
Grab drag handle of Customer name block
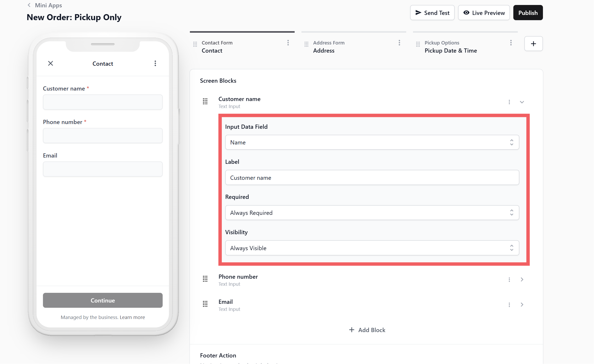click(205, 102)
